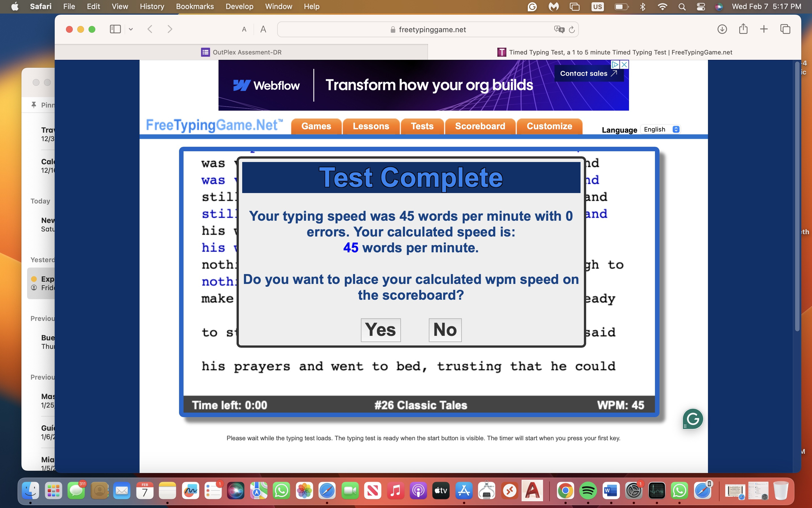Image resolution: width=812 pixels, height=508 pixels.
Task: Open the US input source menu
Action: [x=598, y=7]
